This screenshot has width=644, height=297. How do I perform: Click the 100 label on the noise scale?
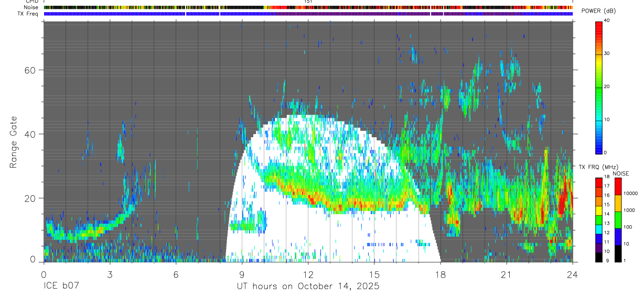[x=627, y=227]
